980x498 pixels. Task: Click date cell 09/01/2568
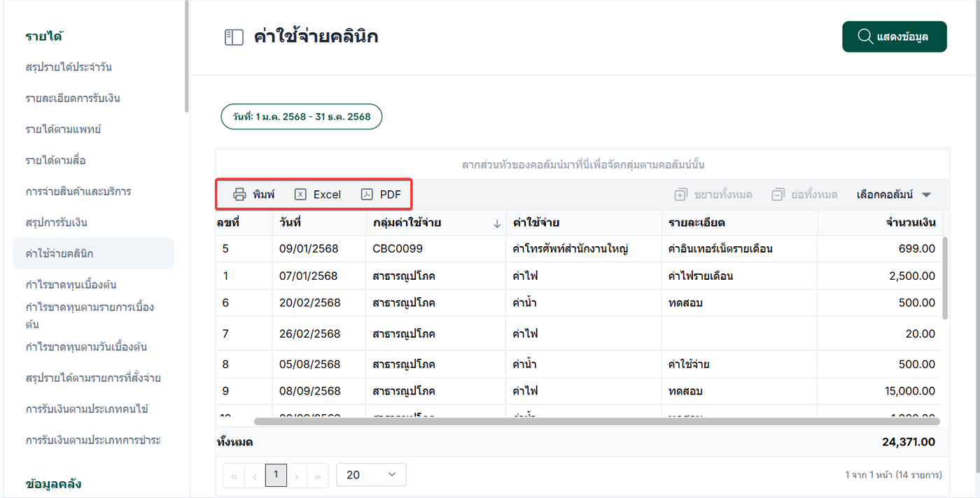coord(319,248)
